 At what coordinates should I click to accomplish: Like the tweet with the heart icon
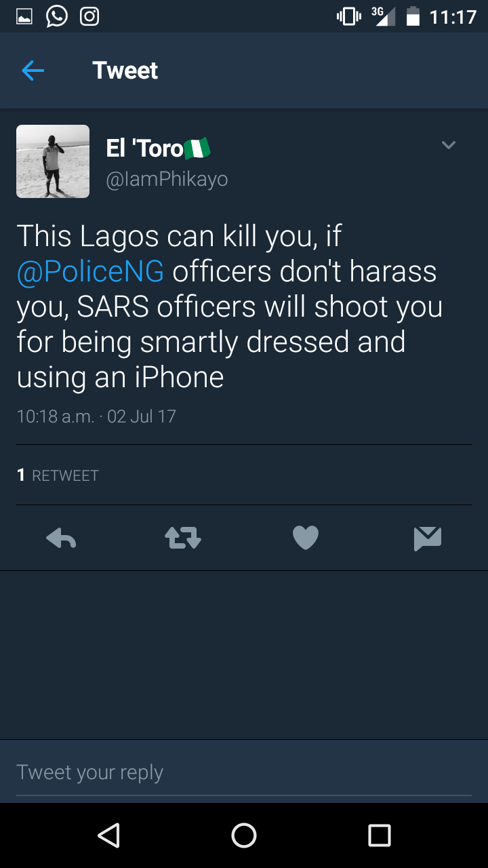click(305, 538)
